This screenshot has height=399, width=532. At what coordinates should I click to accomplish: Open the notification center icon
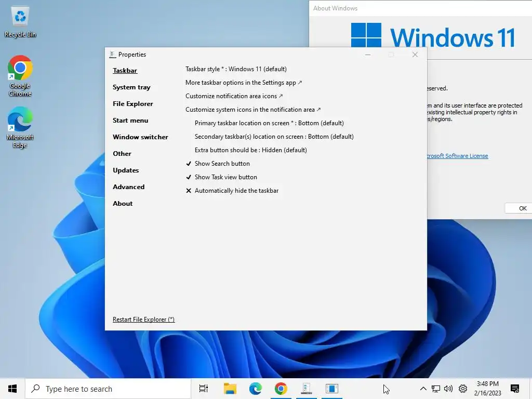(515, 389)
